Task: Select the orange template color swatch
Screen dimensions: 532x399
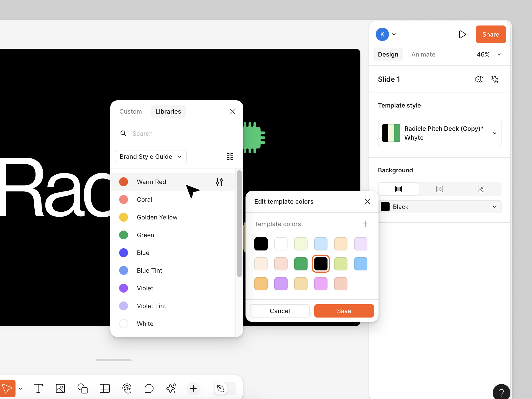Action: (x=261, y=284)
